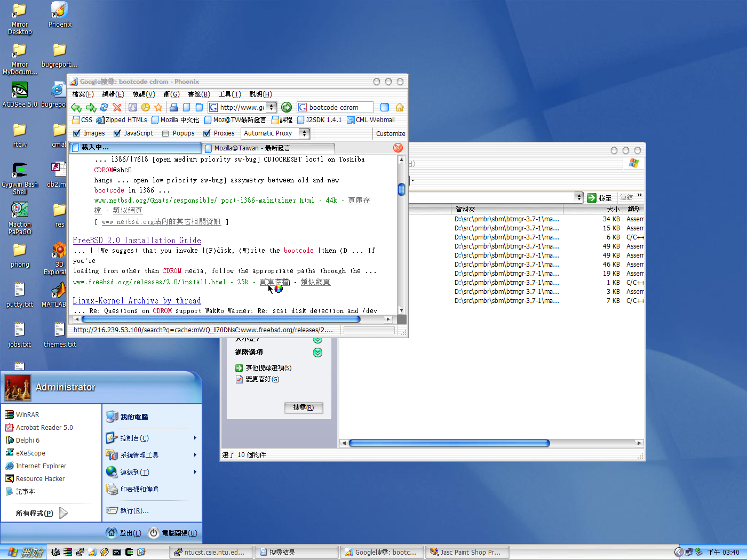Launch eXeScope from Start menu
Viewport: 747px width, 560px height.
pos(25,453)
